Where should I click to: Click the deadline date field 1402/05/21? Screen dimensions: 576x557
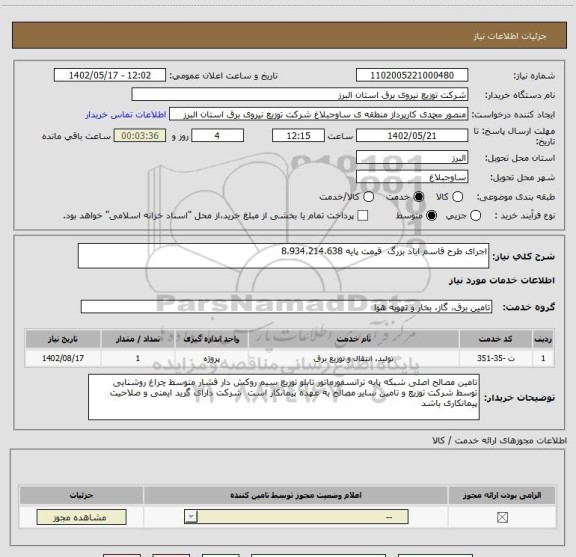click(412, 136)
